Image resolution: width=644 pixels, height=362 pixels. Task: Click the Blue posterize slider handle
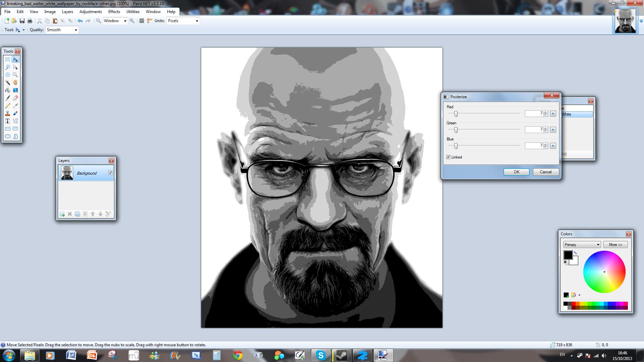click(456, 146)
